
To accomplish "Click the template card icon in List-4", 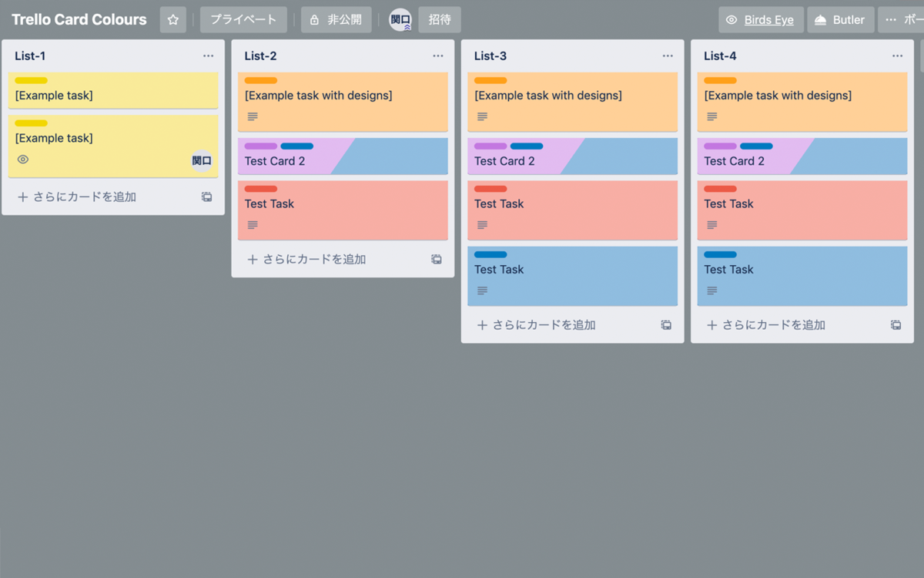I will 896,325.
